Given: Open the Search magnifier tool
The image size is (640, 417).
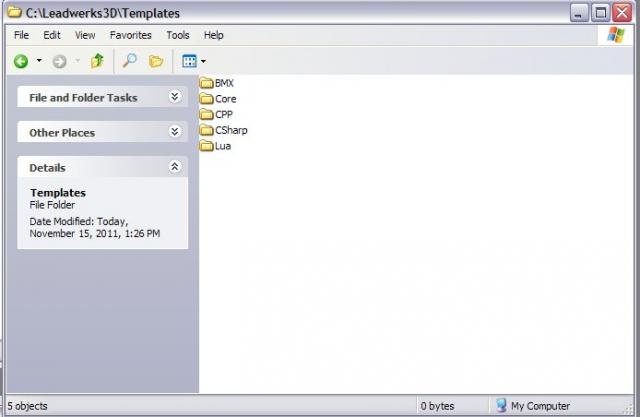Looking at the screenshot, I should [129, 61].
